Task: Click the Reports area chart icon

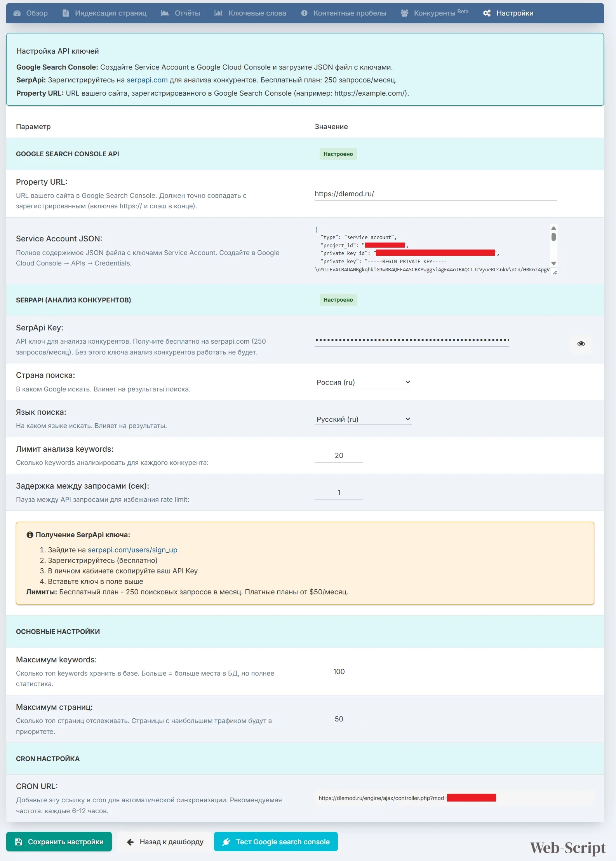Action: 165,13
